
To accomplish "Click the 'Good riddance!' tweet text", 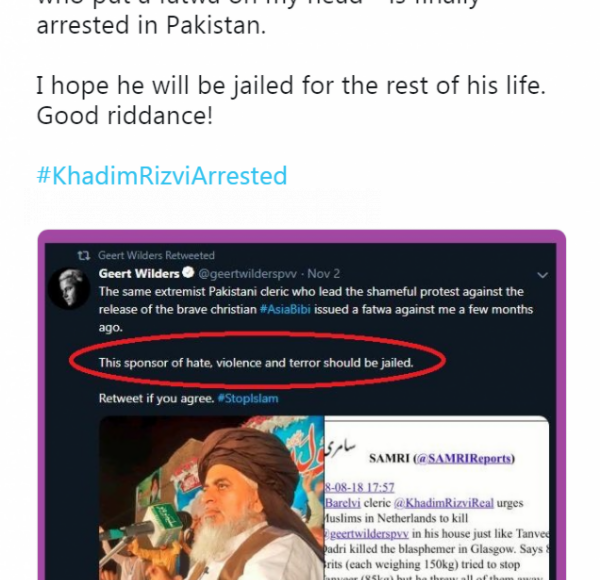I will (125, 116).
